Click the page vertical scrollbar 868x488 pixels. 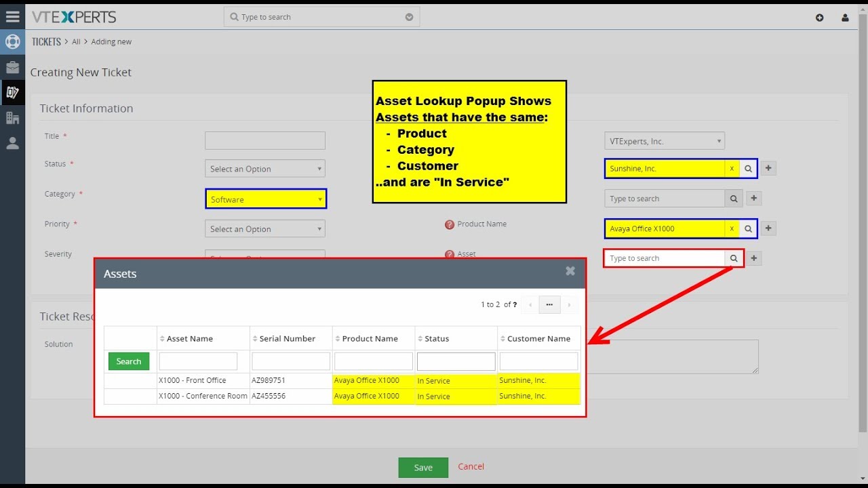(x=863, y=224)
